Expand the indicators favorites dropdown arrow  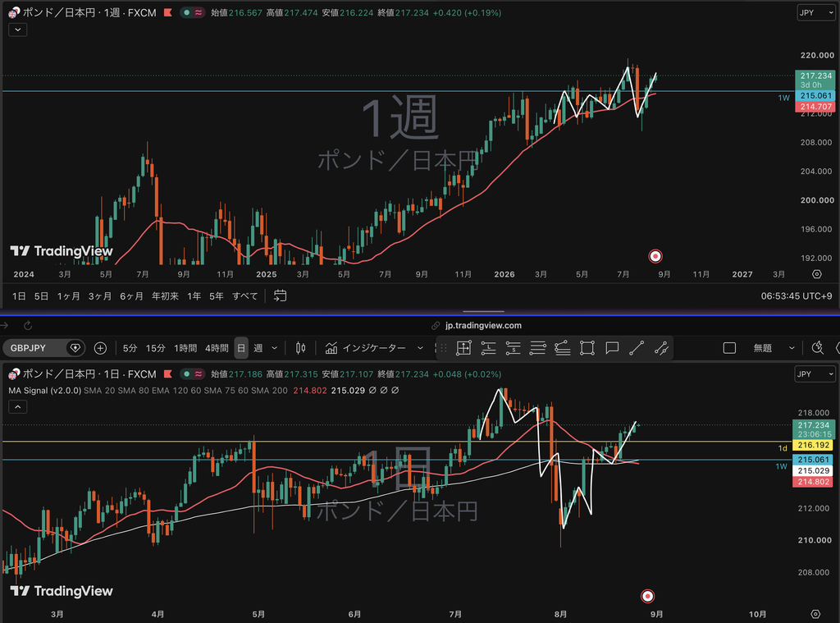pos(420,348)
